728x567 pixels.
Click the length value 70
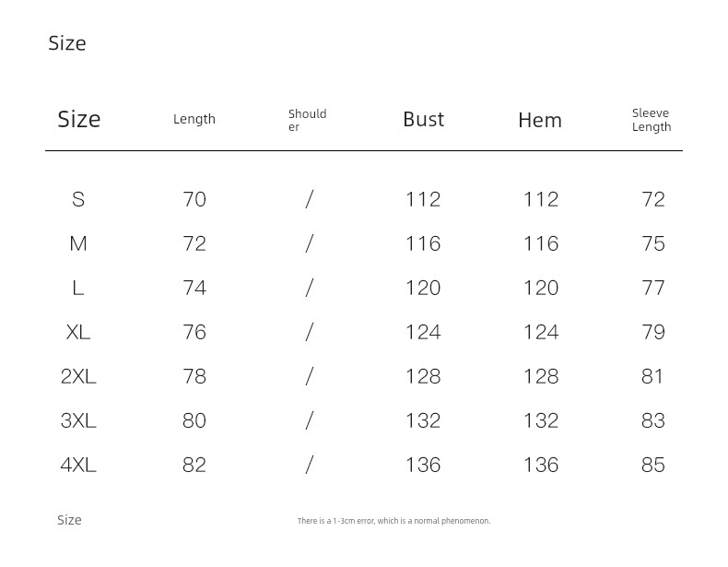pos(194,200)
